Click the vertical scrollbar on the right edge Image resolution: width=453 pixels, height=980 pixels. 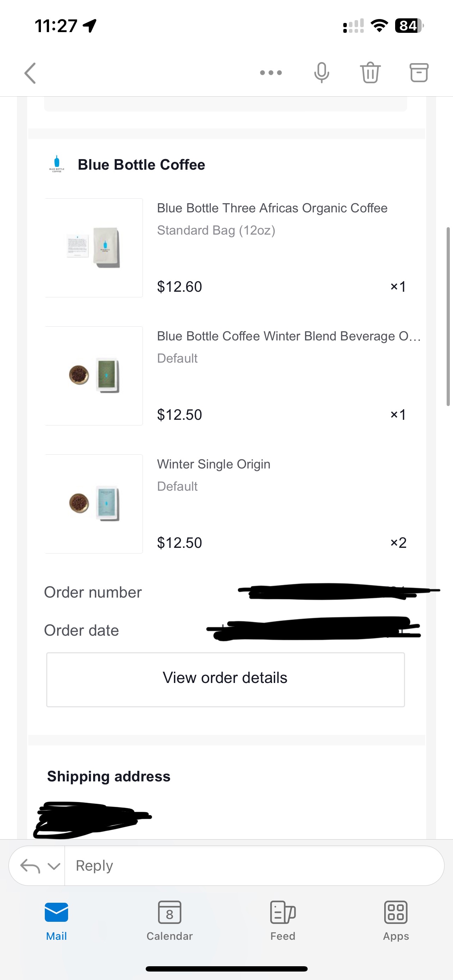click(x=448, y=316)
